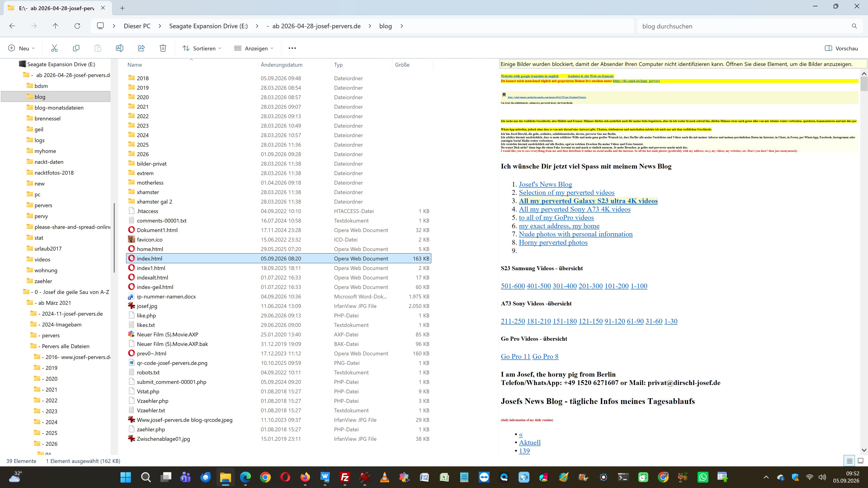Open the three-dots more options menu
Viewport: 868px width, 488px height.
click(292, 48)
